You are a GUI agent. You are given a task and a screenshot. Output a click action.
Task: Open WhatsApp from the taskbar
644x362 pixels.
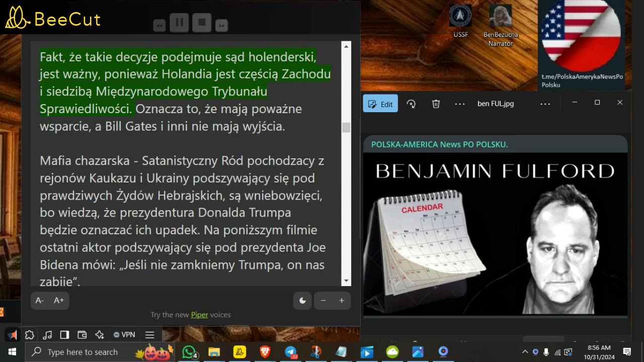point(189,352)
